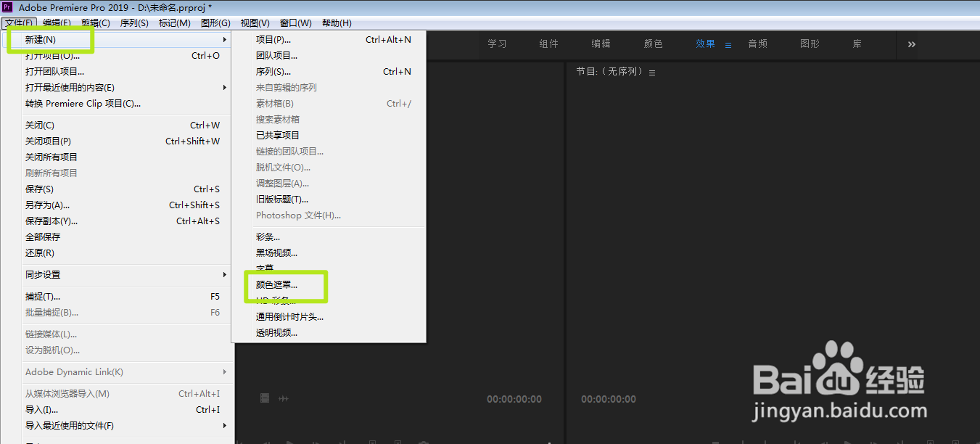The image size is (980, 444).
Task: Open the 视图(V) menu
Action: pyautogui.click(x=255, y=23)
